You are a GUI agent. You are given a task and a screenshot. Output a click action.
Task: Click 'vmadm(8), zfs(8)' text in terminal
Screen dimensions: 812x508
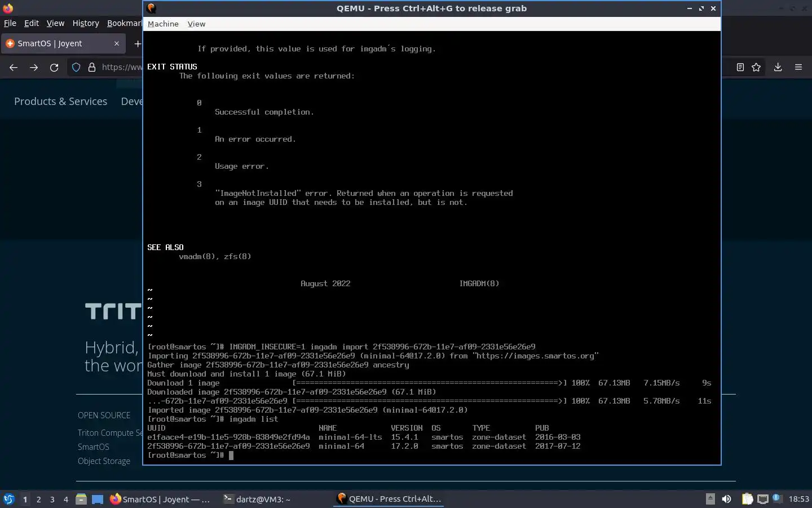(x=215, y=256)
